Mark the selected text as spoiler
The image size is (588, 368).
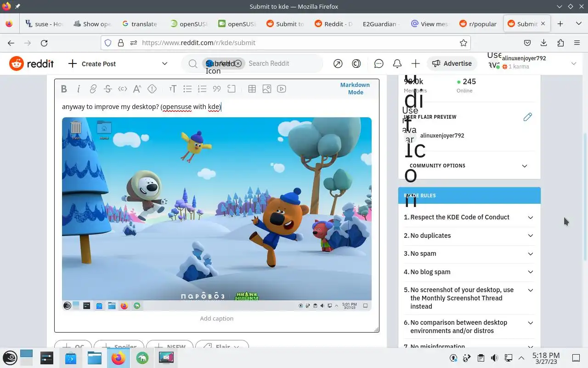tap(152, 89)
